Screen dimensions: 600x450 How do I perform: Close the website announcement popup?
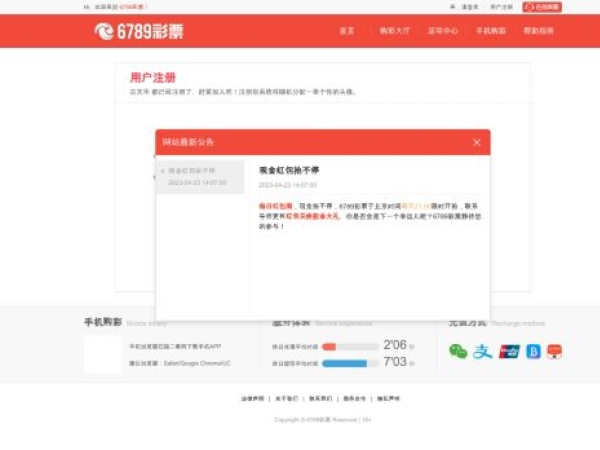pyautogui.click(x=476, y=142)
